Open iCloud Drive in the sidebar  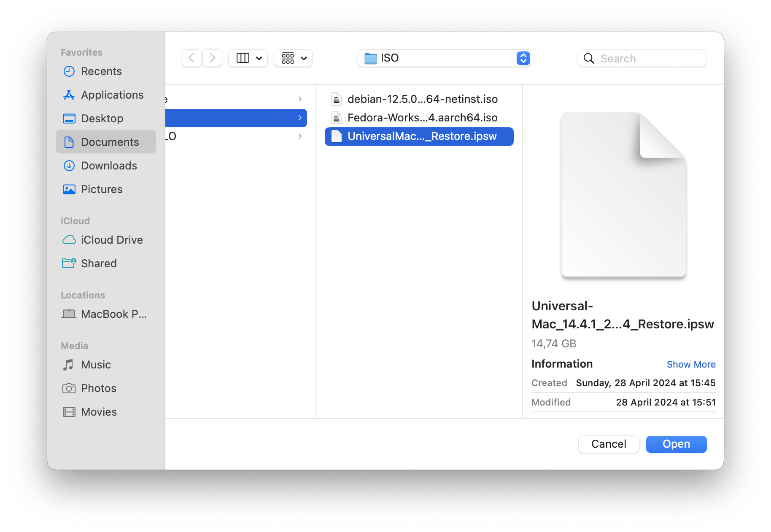pos(105,240)
